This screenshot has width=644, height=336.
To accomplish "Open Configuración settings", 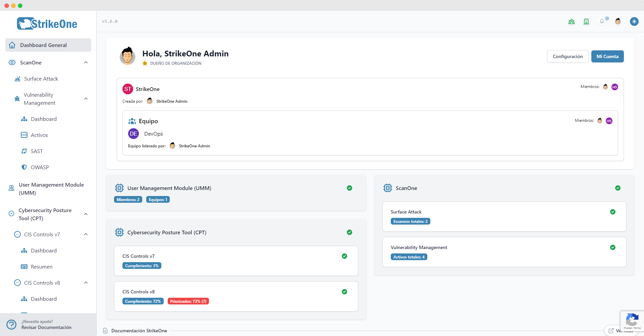I will 568,56.
